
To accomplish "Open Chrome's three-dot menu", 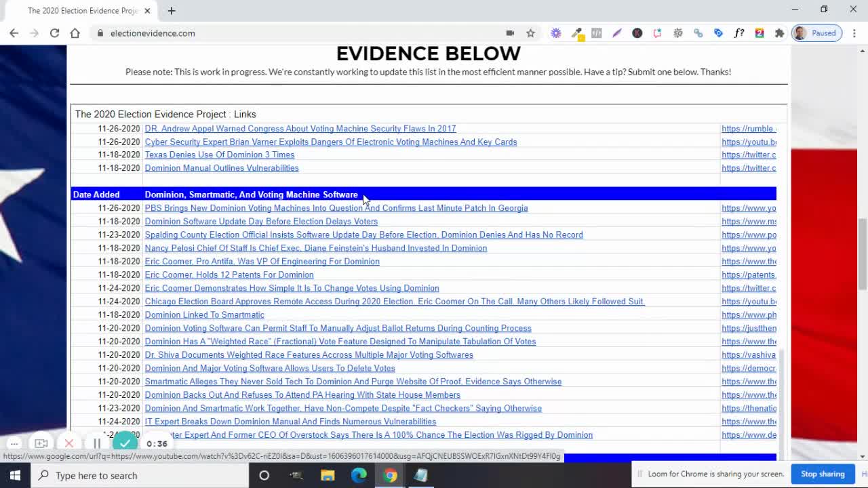I will pos(854,33).
